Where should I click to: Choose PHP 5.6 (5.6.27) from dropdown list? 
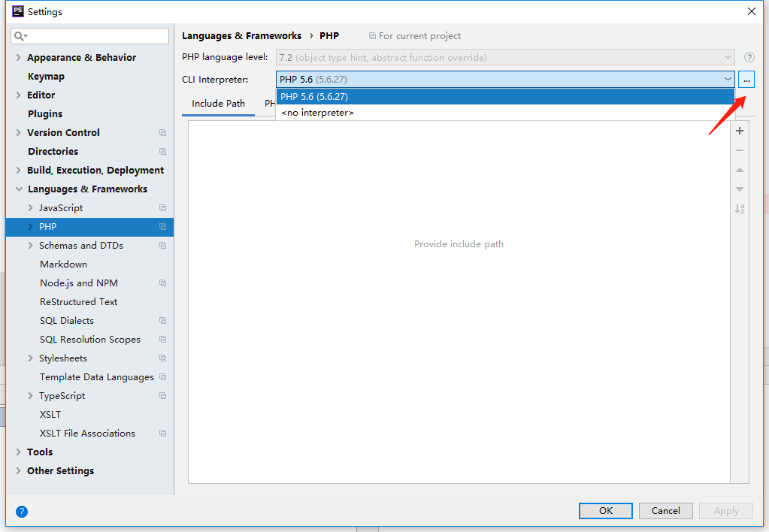coord(505,97)
